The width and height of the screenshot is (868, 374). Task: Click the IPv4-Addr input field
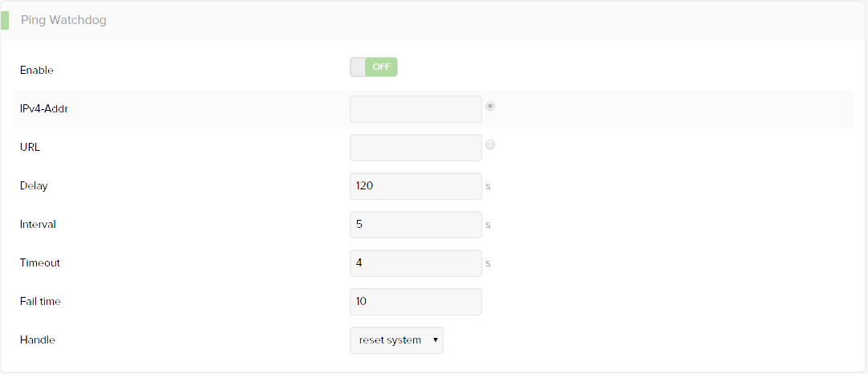(x=416, y=109)
